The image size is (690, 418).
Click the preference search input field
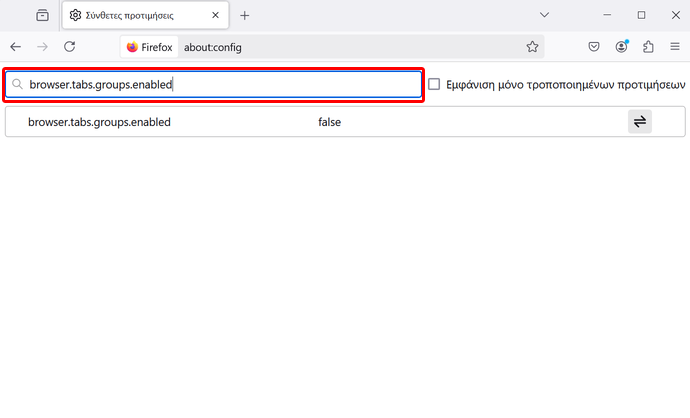213,84
